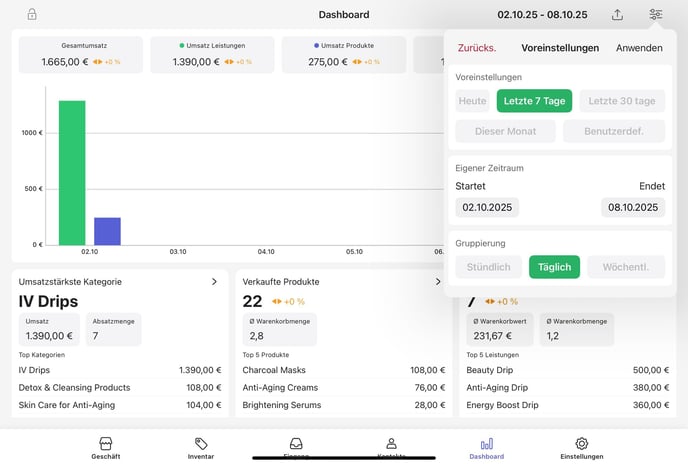Expand Verkaufte Produkte chevron
This screenshot has height=464, width=688.
(437, 282)
